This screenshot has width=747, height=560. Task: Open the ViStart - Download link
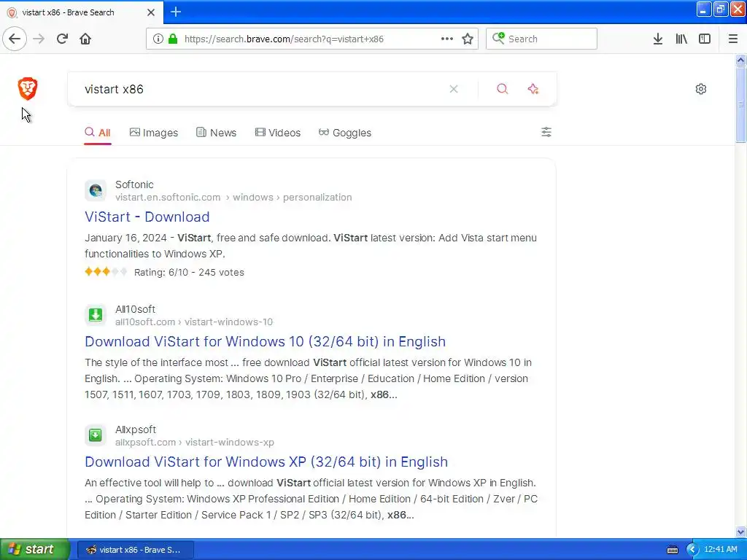[x=147, y=217]
